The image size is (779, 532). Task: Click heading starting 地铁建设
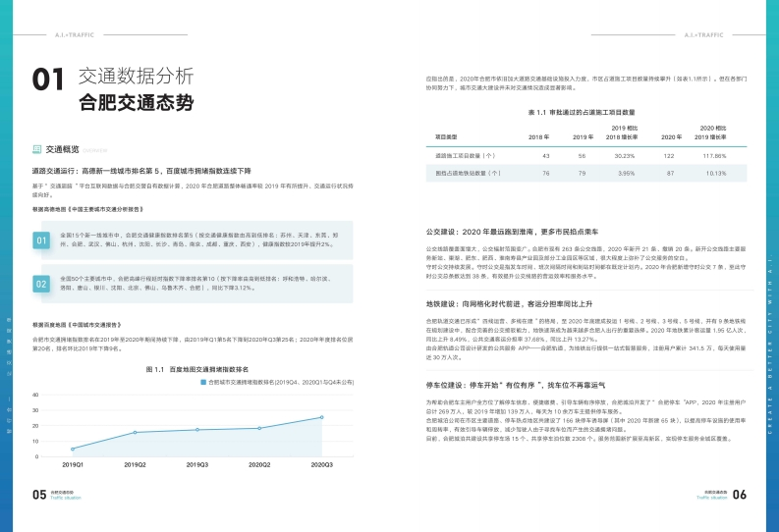(x=509, y=303)
